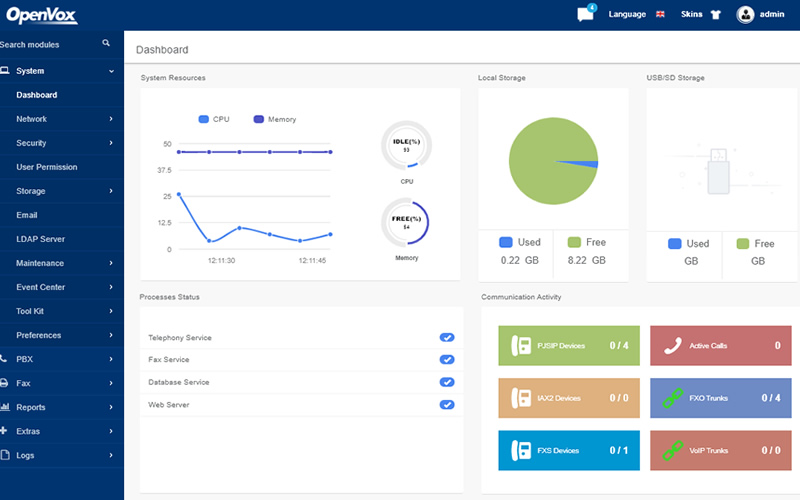Open User Permission menu item
This screenshot has width=800, height=500.
point(62,167)
